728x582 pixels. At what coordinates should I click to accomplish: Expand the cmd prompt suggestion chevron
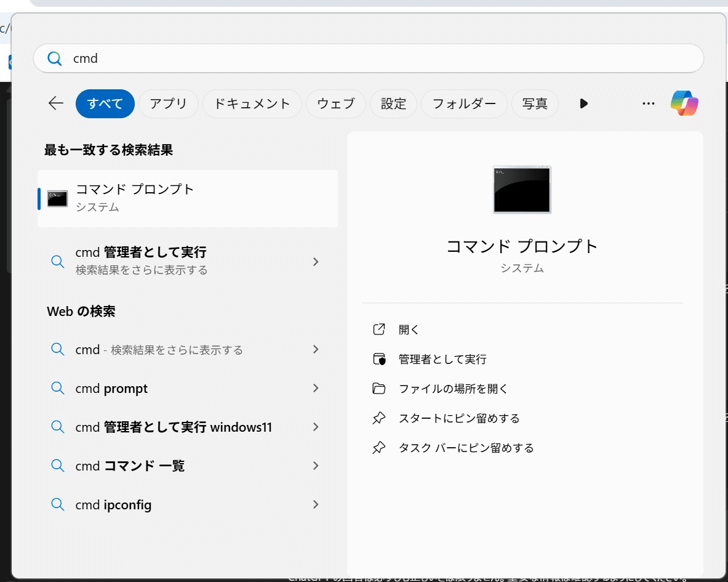coord(316,388)
